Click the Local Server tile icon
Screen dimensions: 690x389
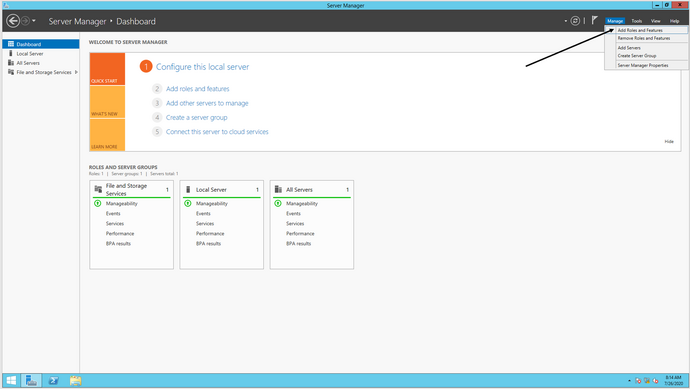point(188,189)
